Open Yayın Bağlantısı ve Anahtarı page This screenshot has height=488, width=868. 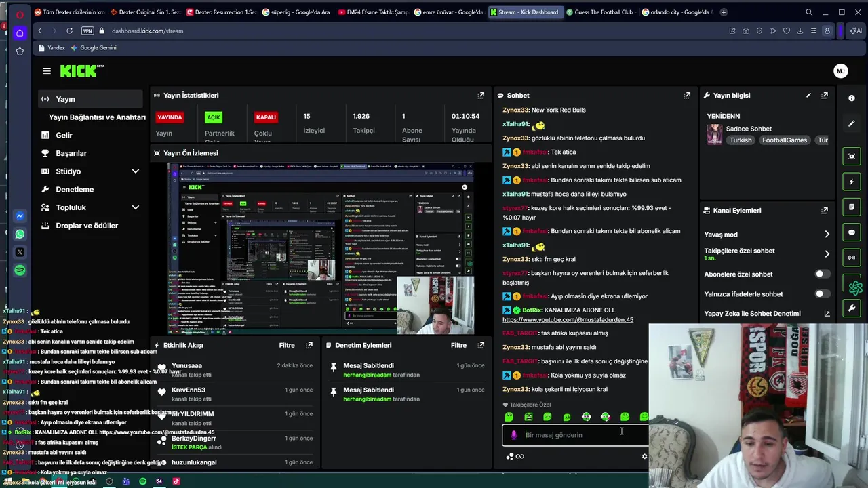point(97,117)
